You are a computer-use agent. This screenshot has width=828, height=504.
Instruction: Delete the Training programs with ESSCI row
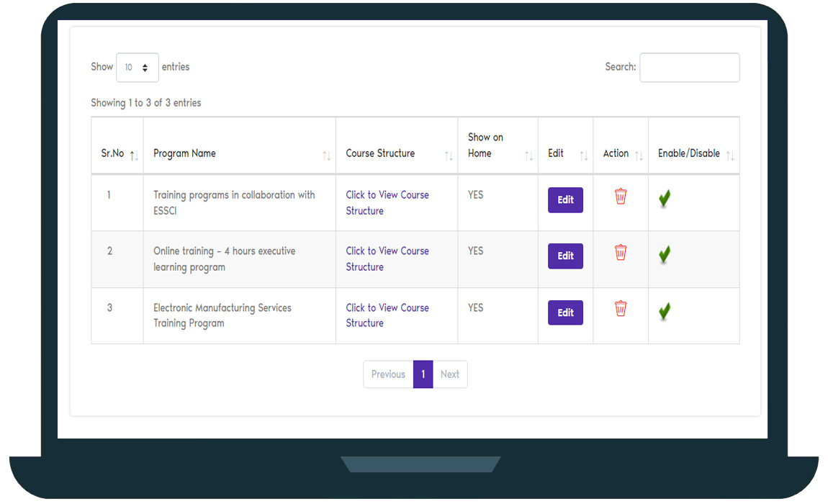pyautogui.click(x=621, y=197)
